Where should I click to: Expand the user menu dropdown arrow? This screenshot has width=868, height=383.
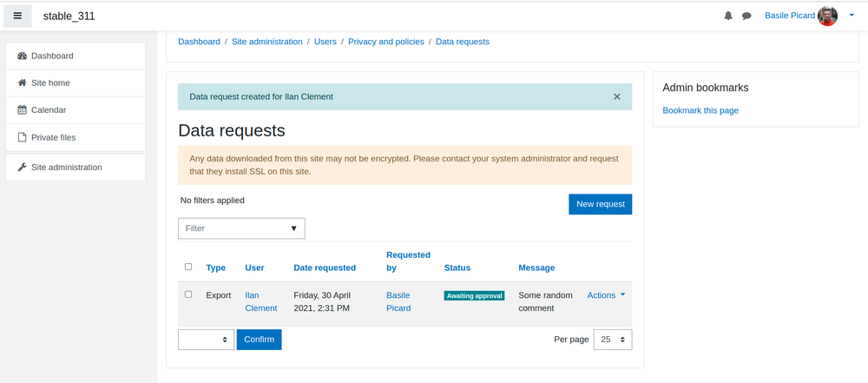(852, 16)
